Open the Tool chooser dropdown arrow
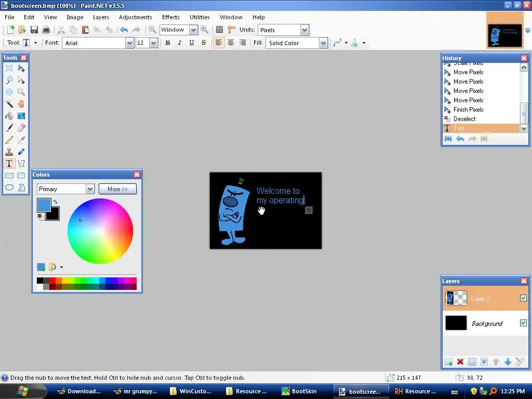 click(x=36, y=43)
